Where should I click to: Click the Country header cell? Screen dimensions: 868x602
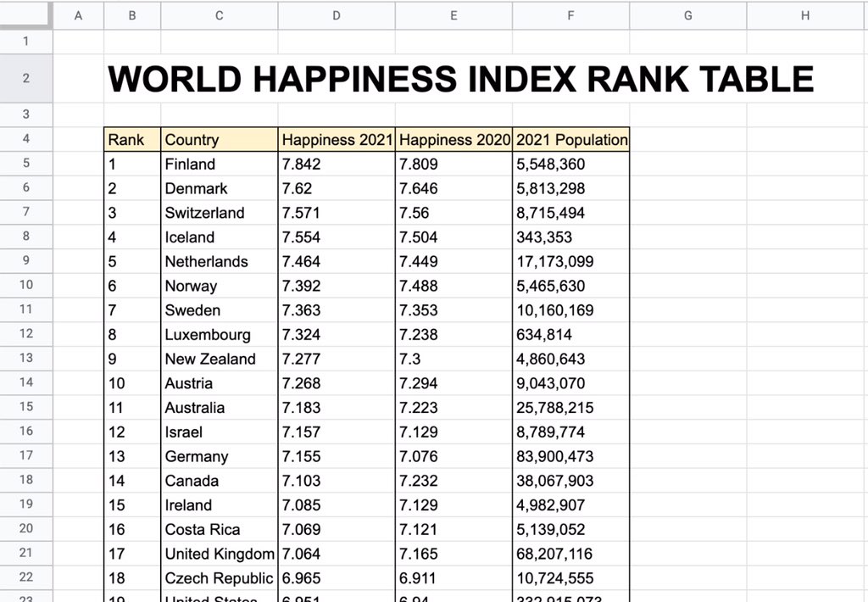220,140
